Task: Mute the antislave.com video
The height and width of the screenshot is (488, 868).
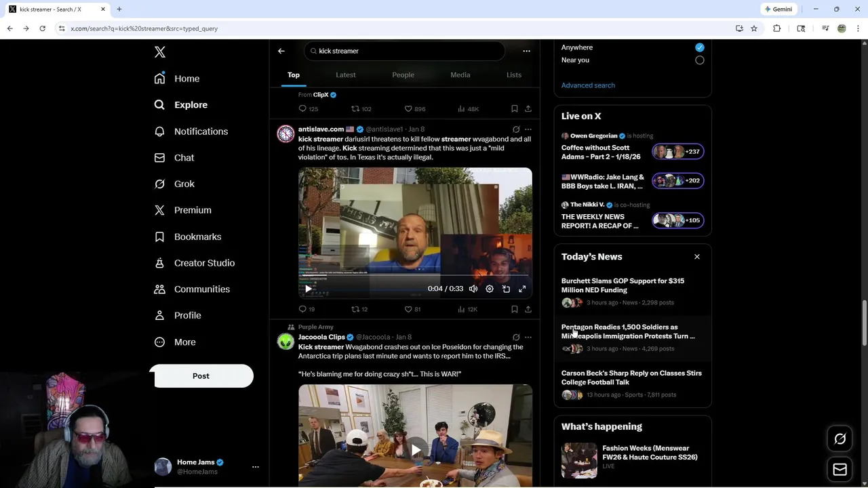Action: [x=473, y=289]
